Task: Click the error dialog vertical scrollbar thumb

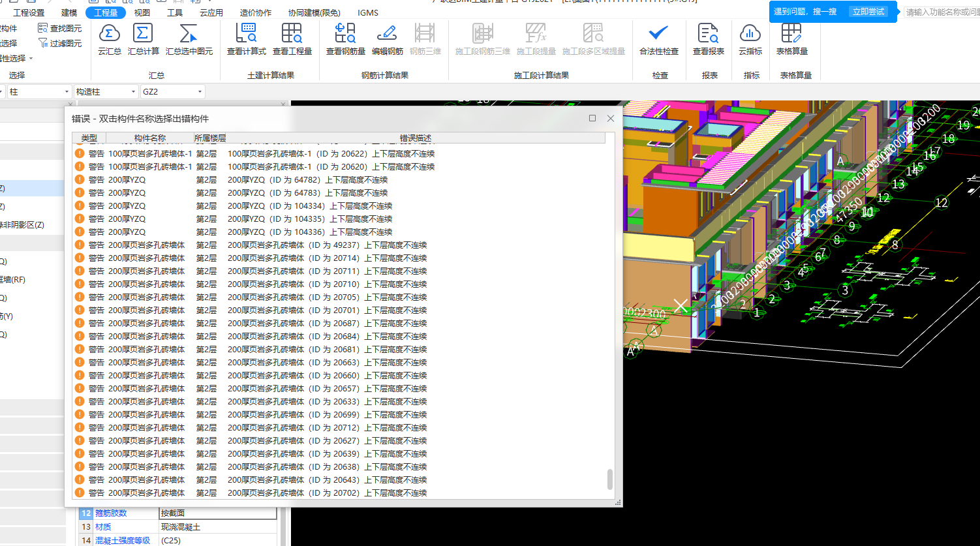Action: tap(610, 479)
